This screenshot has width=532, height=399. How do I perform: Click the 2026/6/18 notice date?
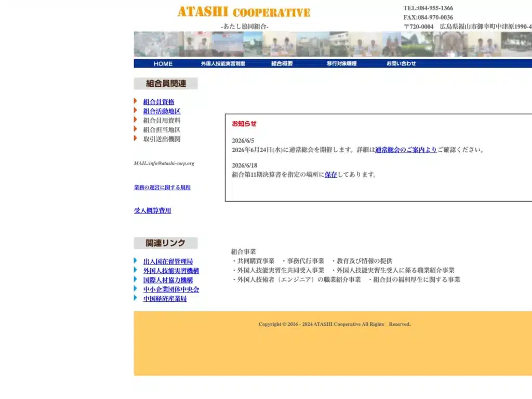point(245,165)
